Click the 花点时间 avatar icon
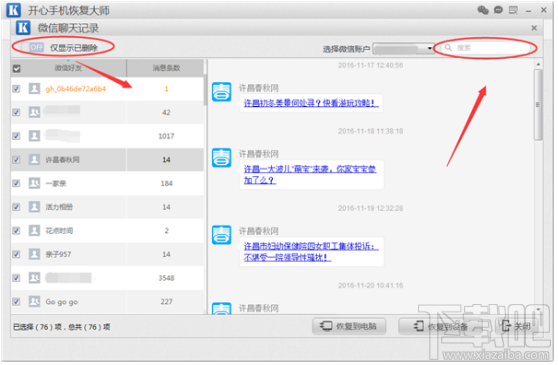 35,231
